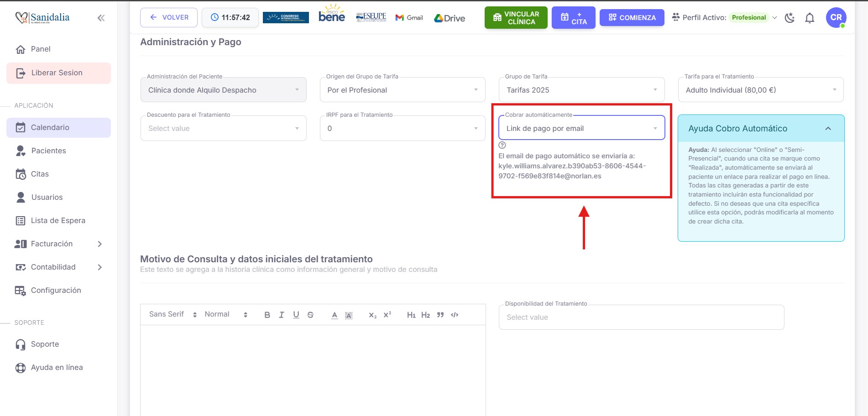Apply superscript formatting in editor
868x416 pixels.
(x=387, y=315)
